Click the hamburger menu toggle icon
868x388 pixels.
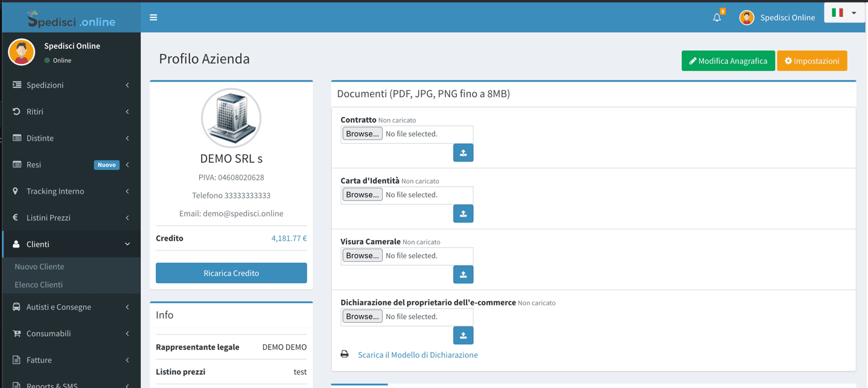153,17
